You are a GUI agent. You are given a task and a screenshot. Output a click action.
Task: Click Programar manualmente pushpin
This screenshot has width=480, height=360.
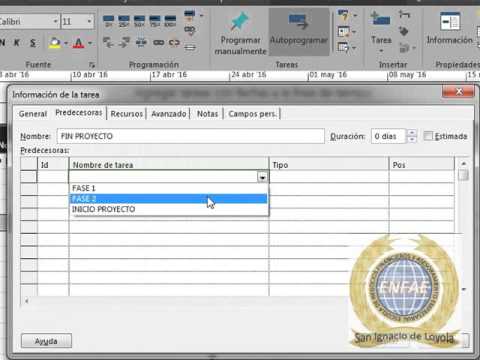click(240, 21)
